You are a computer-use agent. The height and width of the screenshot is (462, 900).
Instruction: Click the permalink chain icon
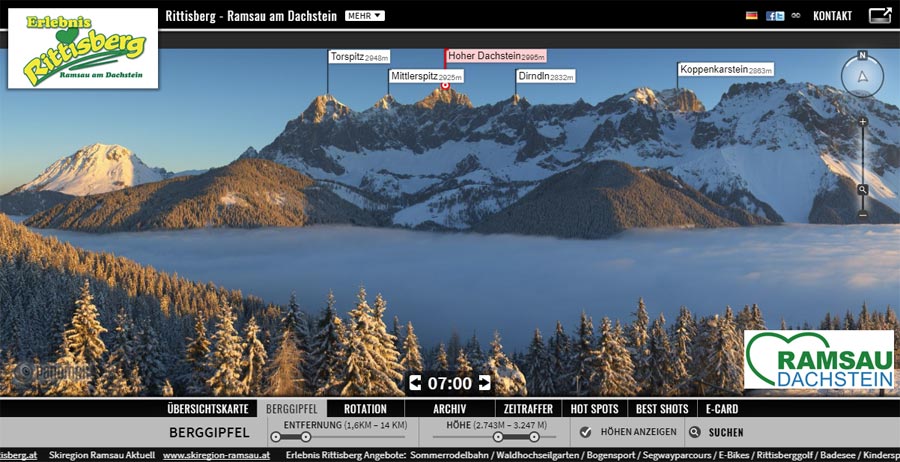click(x=796, y=16)
